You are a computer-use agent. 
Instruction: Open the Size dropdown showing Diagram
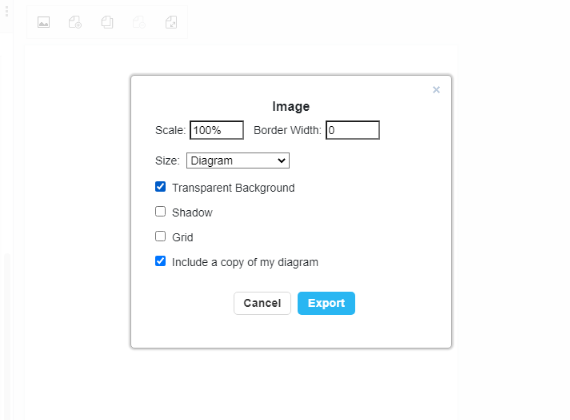(x=238, y=161)
